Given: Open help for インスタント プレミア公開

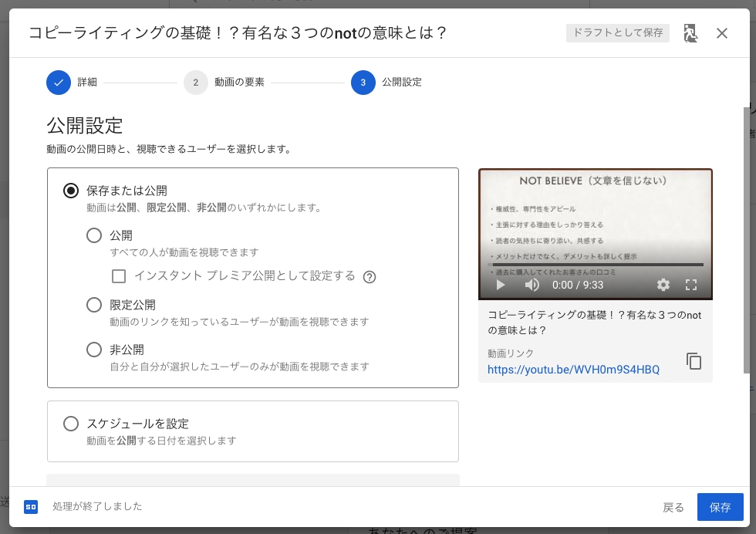Looking at the screenshot, I should point(370,277).
